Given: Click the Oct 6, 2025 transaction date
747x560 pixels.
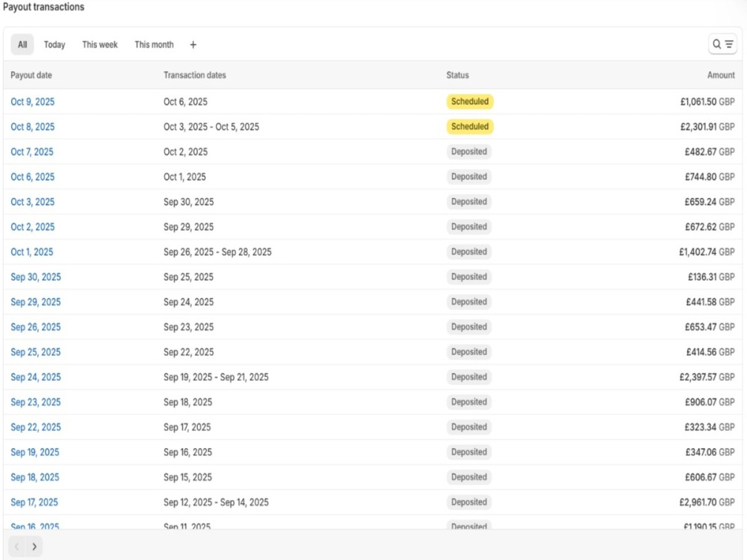Looking at the screenshot, I should pos(185,102).
